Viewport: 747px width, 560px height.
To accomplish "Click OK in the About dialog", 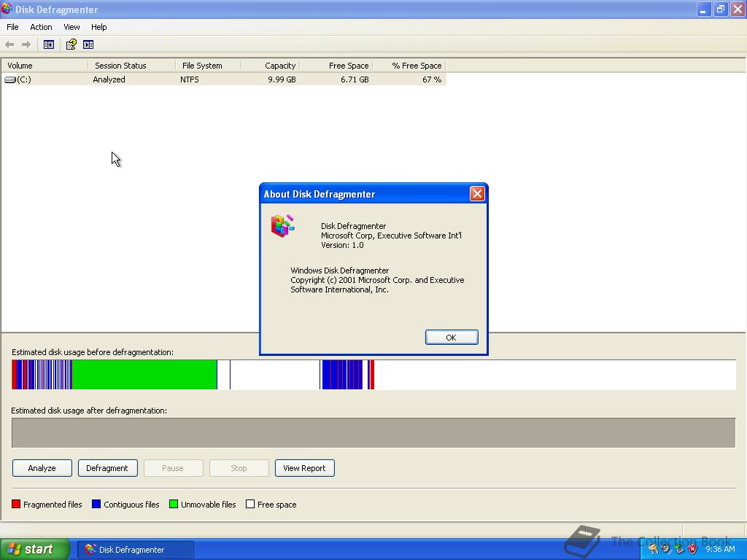I will (451, 337).
